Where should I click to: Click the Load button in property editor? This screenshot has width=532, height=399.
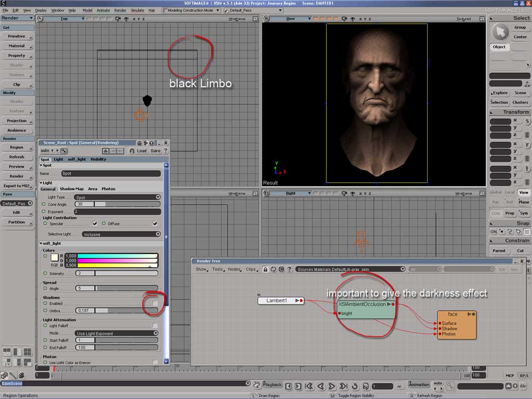click(141, 151)
